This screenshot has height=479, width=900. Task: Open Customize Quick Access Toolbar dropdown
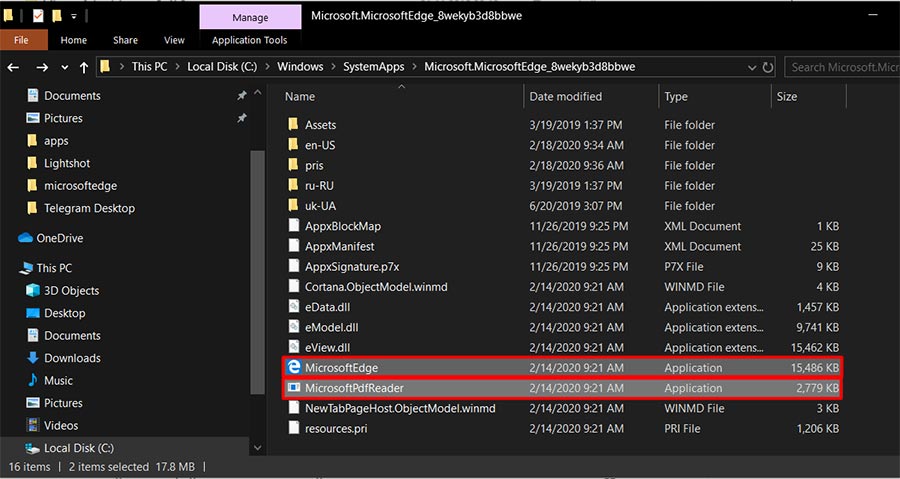73,16
